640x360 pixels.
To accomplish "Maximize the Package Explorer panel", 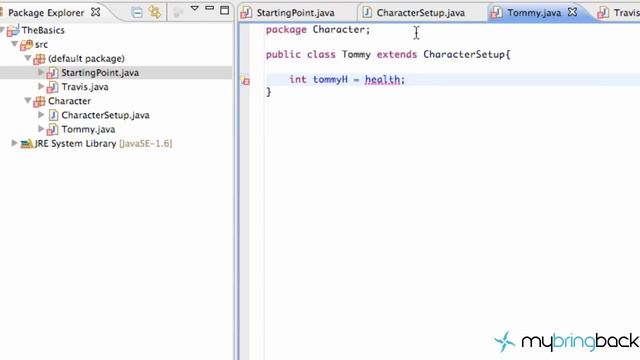I will pos(224,10).
